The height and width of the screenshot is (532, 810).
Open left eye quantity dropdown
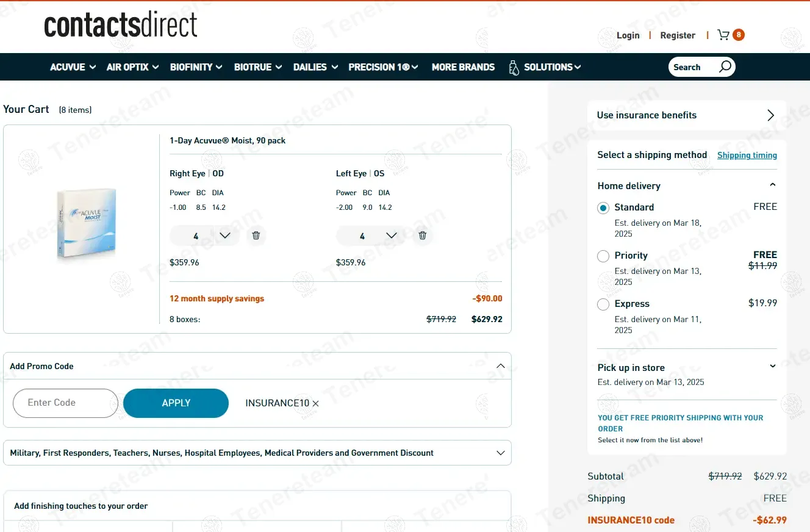point(391,235)
